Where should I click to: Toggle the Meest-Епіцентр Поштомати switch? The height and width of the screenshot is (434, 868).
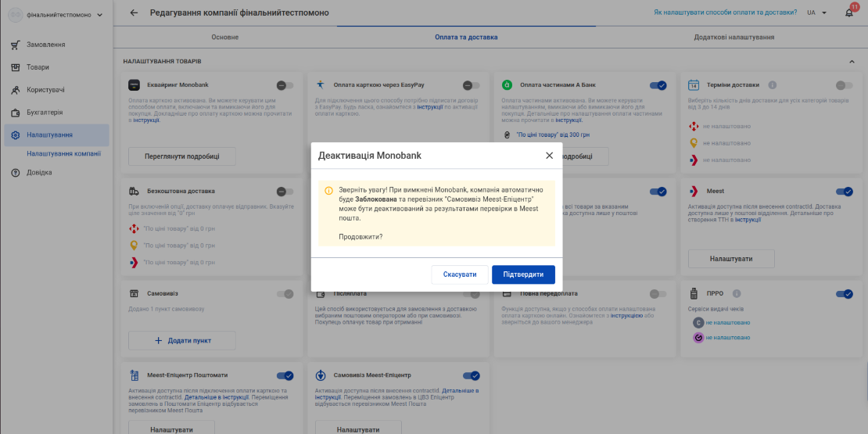tap(285, 376)
